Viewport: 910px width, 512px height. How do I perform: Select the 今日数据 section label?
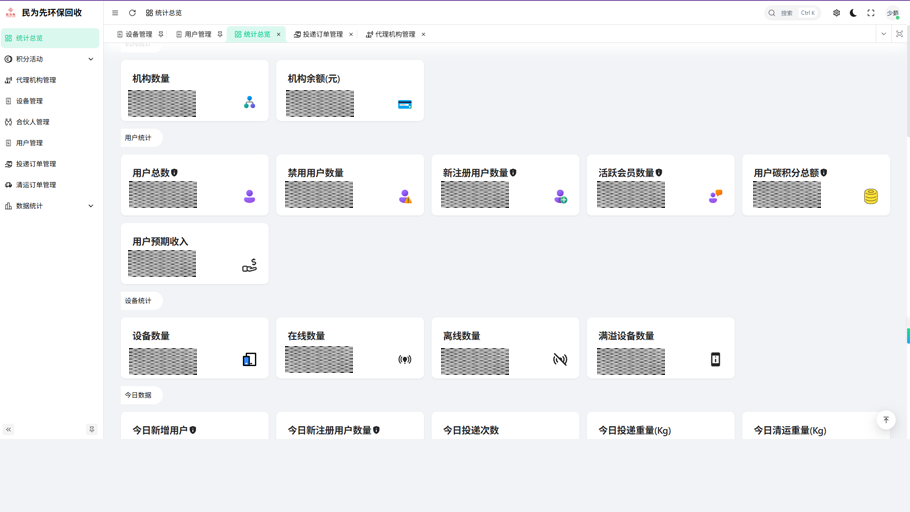pyautogui.click(x=138, y=395)
